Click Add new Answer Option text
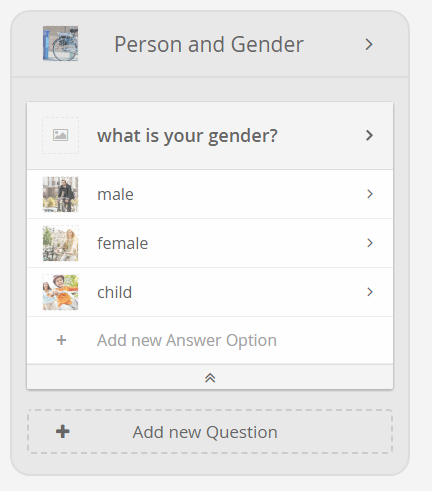 point(187,341)
